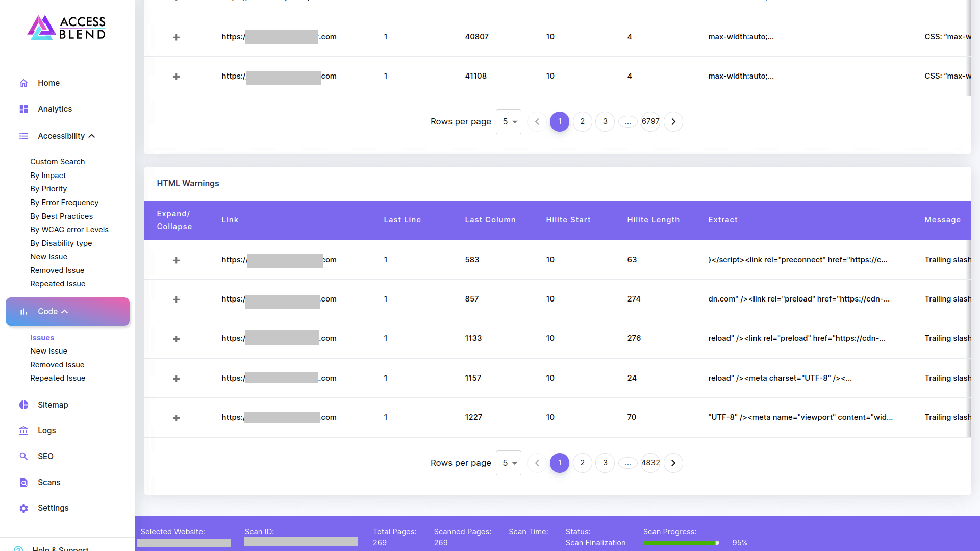The height and width of the screenshot is (551, 980).
Task: Open By Priority submenu item
Action: 48,189
